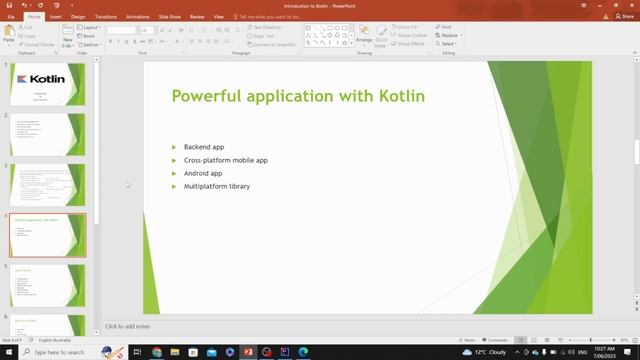Open File Explorer from taskbar
640x360 pixels.
pos(175,352)
